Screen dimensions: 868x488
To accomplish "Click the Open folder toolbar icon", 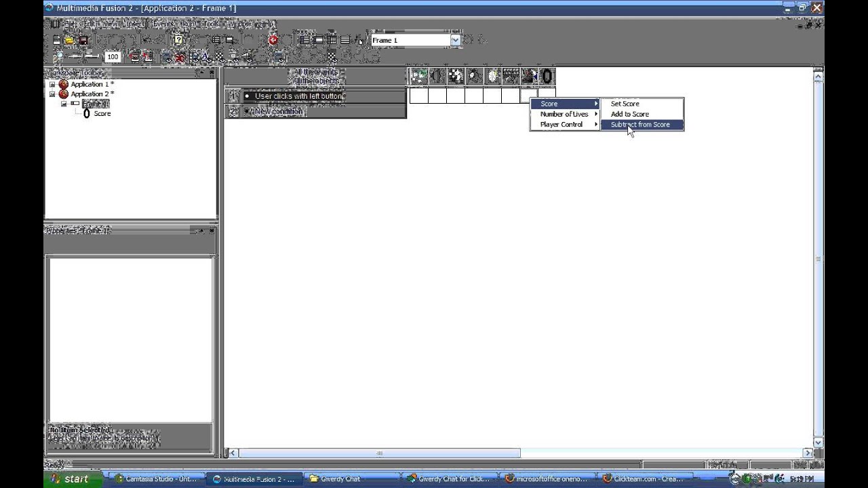I will [70, 40].
